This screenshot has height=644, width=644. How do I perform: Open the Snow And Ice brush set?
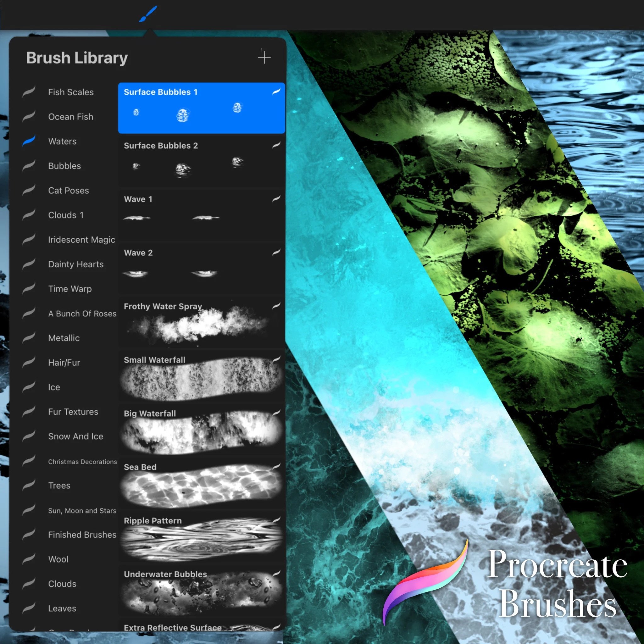click(x=76, y=436)
